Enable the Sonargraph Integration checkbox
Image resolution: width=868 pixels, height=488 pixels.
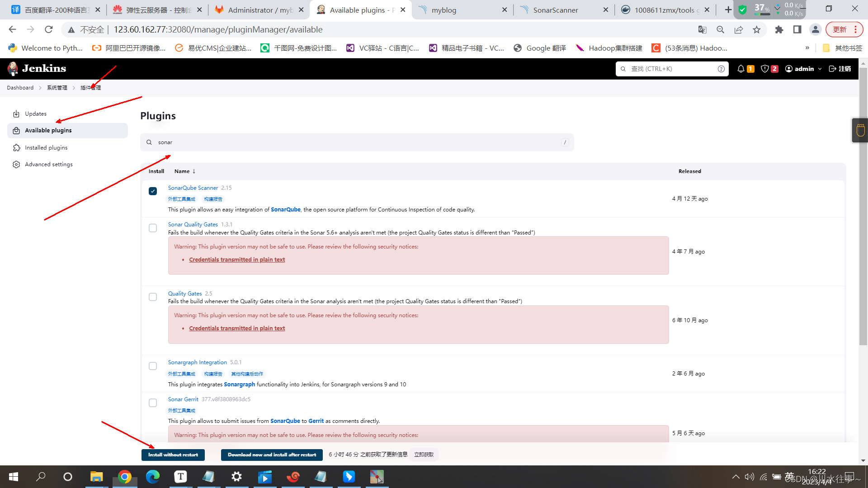tap(153, 366)
